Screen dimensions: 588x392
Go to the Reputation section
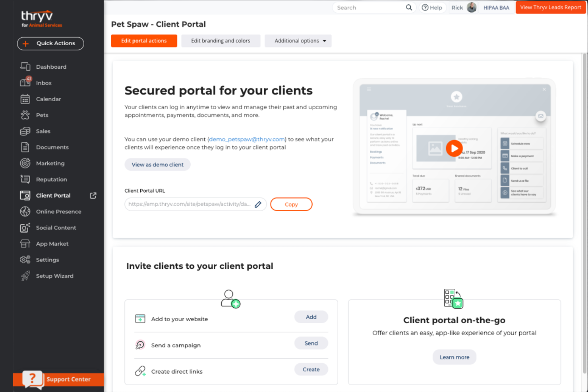coord(51,179)
